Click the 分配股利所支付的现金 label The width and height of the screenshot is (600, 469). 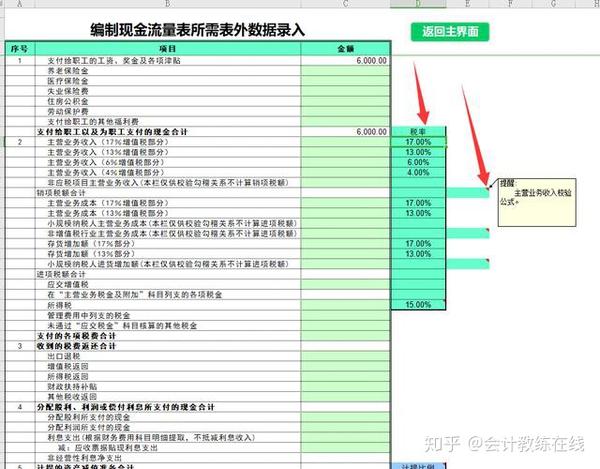pyautogui.click(x=89, y=417)
